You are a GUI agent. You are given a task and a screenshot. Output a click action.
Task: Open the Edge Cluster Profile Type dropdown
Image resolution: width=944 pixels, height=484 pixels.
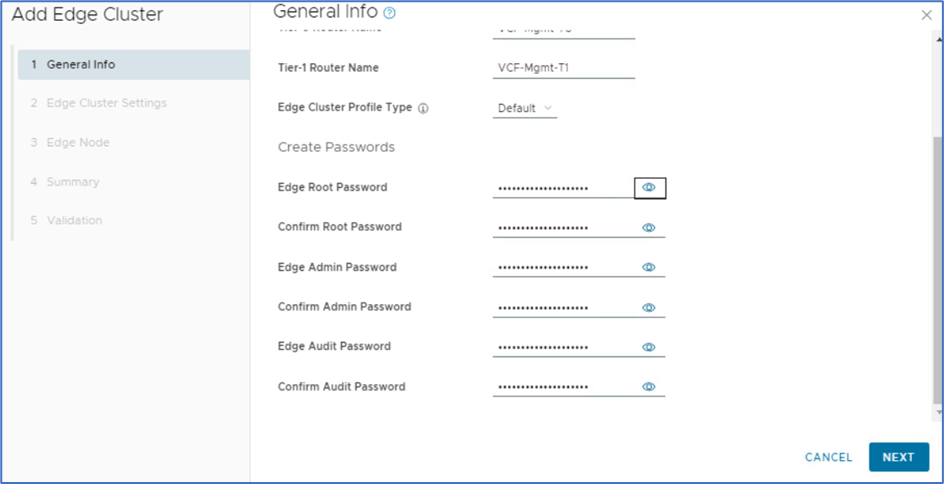click(524, 108)
